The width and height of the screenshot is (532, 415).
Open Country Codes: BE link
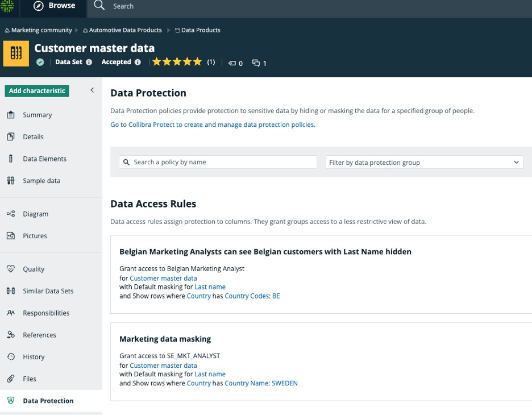click(x=252, y=296)
